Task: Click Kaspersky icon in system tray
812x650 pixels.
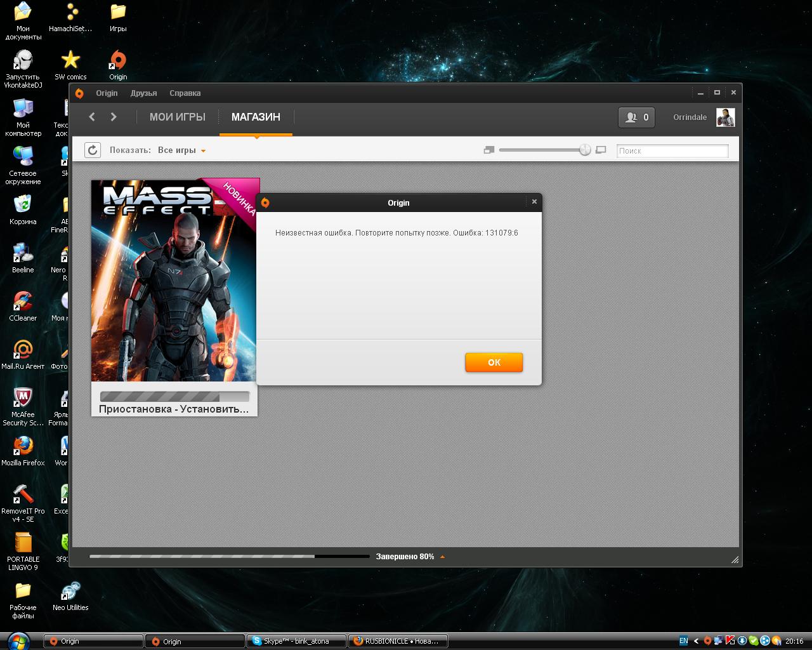Action: (730, 640)
